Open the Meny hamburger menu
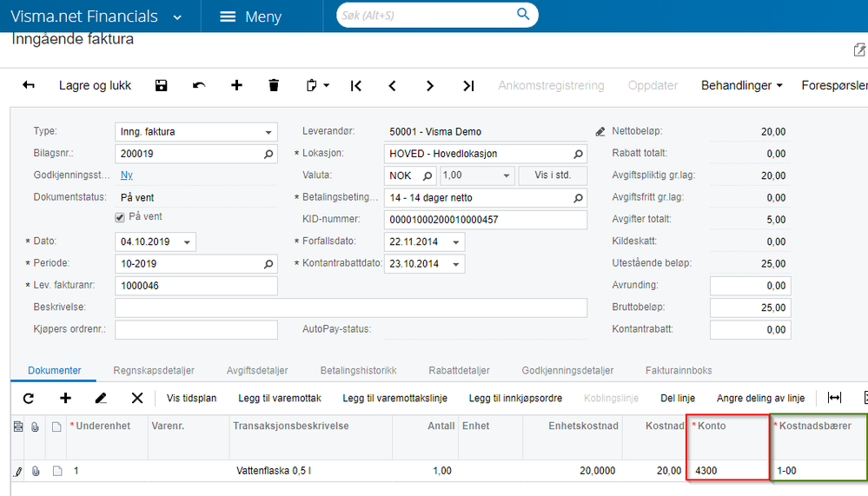The height and width of the screenshot is (496, 868). click(250, 17)
